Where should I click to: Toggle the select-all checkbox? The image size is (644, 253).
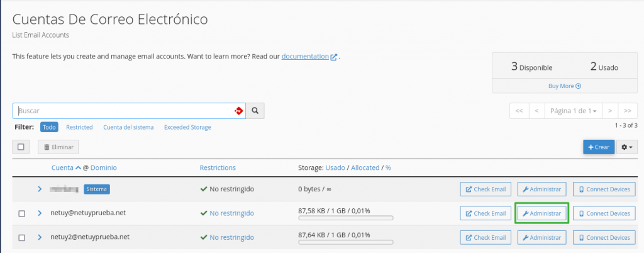(x=21, y=147)
